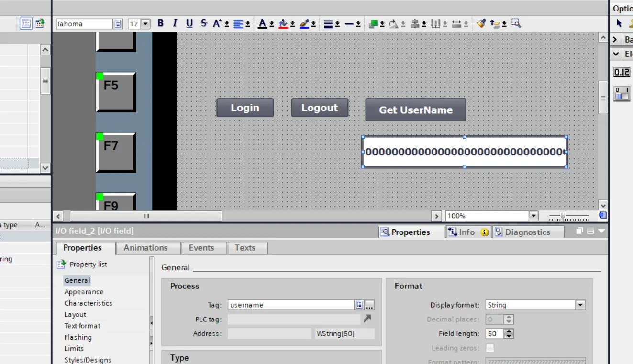Image resolution: width=633 pixels, height=364 pixels.
Task: Open dropdown arrow beside font color
Action: click(x=271, y=24)
